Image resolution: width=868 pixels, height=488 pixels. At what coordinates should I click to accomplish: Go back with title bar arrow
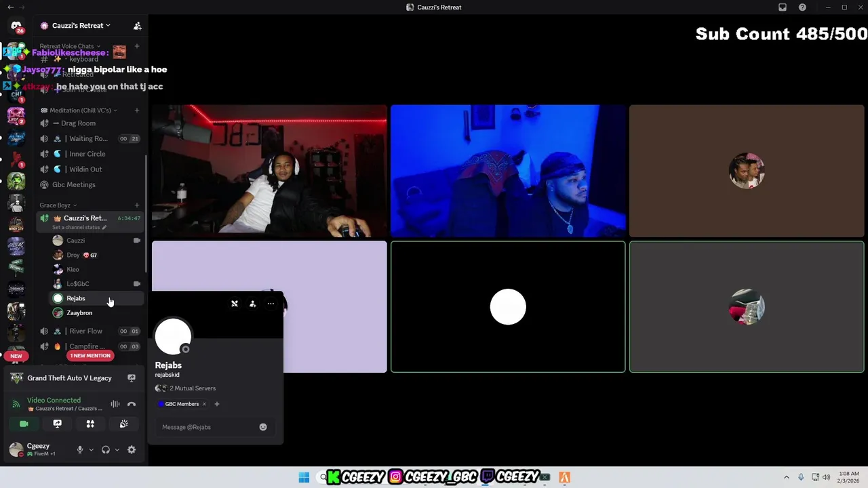10,7
